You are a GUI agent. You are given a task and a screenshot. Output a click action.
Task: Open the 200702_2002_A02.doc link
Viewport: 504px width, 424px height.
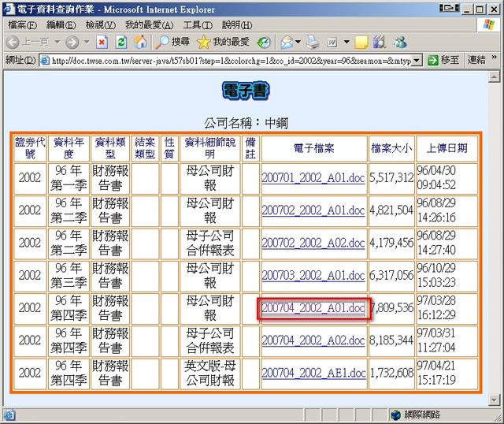(x=313, y=243)
